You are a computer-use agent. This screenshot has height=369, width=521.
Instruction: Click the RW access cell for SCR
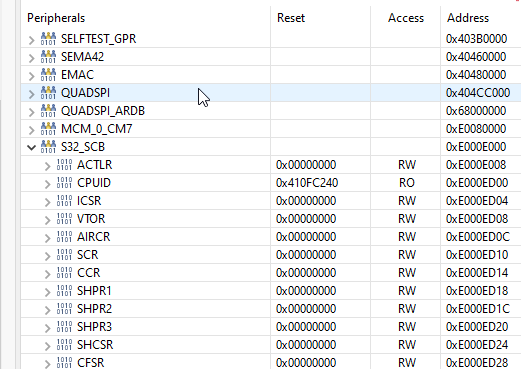pos(407,255)
